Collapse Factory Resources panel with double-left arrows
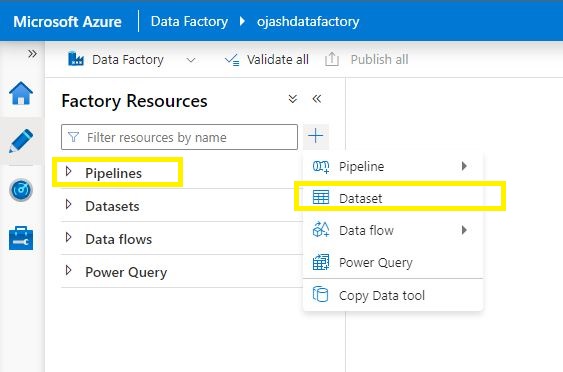563x372 pixels. point(317,99)
